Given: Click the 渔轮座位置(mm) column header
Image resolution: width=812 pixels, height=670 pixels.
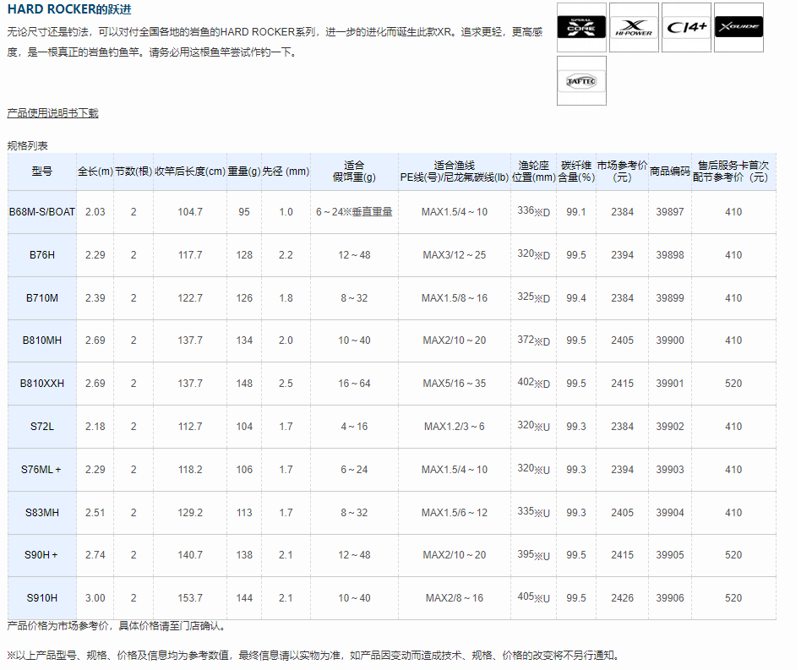Looking at the screenshot, I should 533,172.
